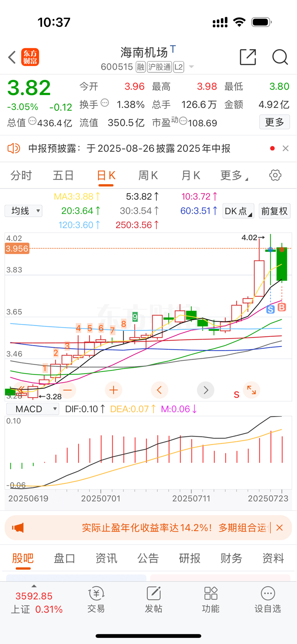Tap the L2 level badge
Viewport: 297px width, 644px height.
click(178, 67)
